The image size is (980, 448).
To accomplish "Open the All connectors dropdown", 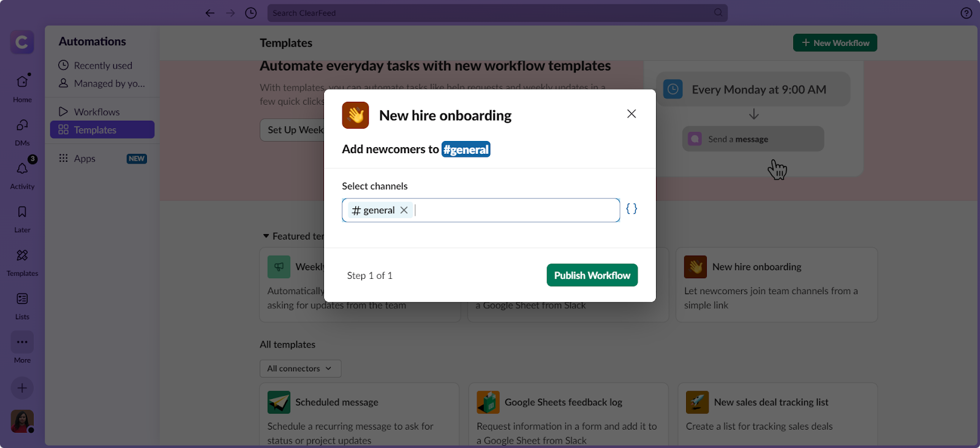I will (x=300, y=368).
